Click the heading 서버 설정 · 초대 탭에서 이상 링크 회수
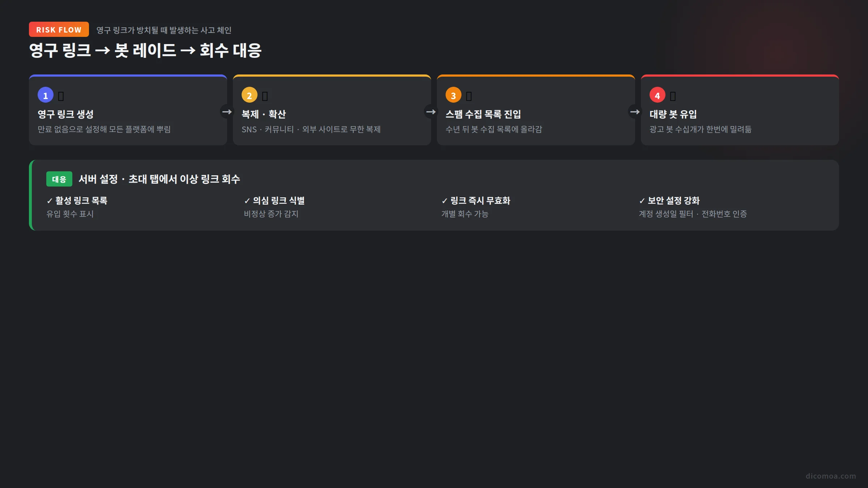868x488 pixels. pyautogui.click(x=159, y=179)
